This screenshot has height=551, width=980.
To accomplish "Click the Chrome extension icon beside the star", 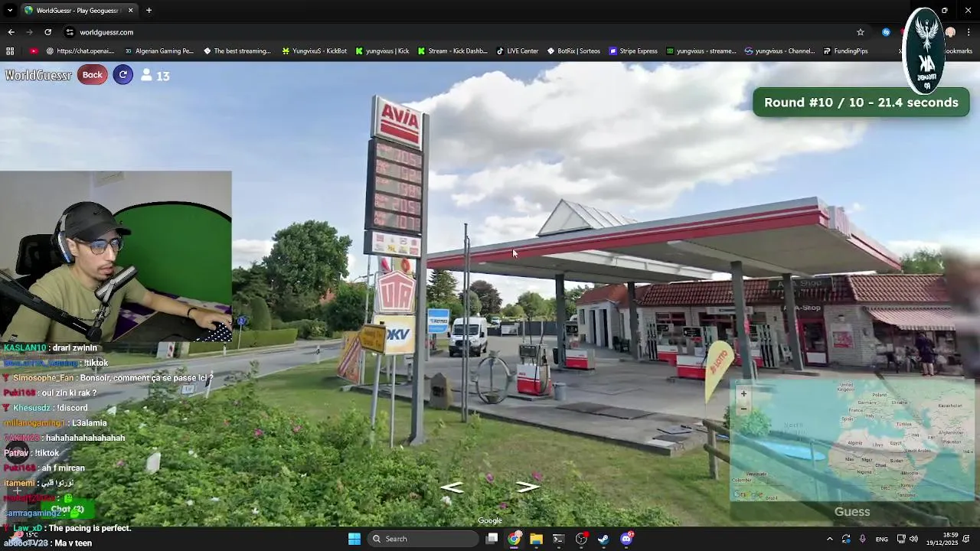I will [x=886, y=32].
